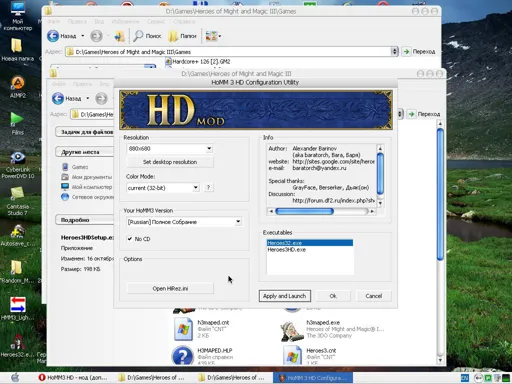The image size is (512, 384).
Task: Open address bar dropdown in Games window
Action: pyautogui.click(x=394, y=52)
